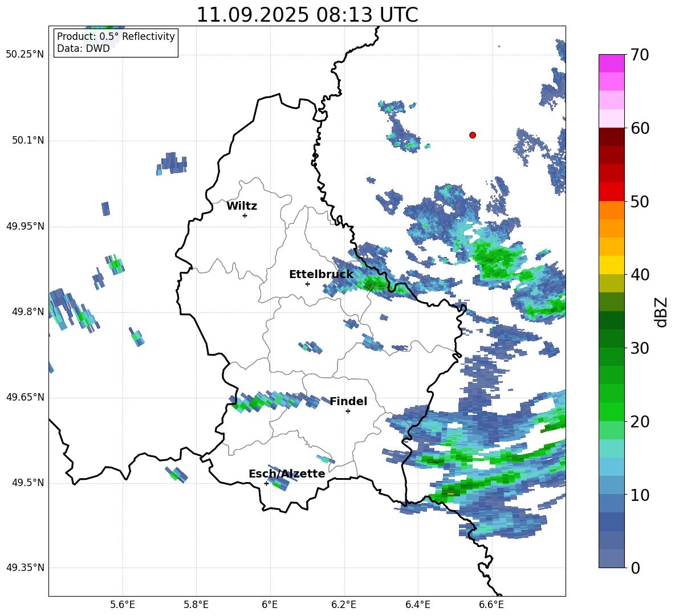Click the bright red colorbar segment near 50

coord(611,192)
